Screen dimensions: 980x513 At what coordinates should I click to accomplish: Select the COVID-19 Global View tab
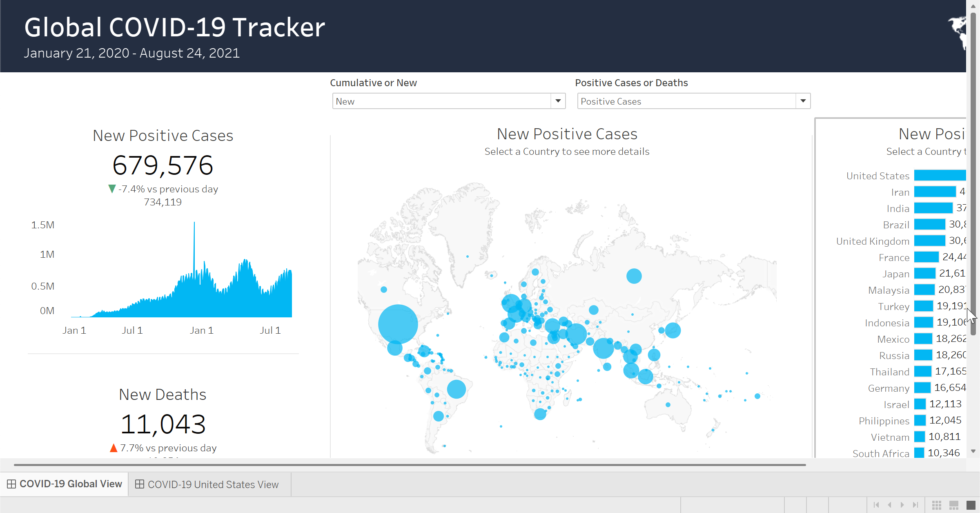65,484
